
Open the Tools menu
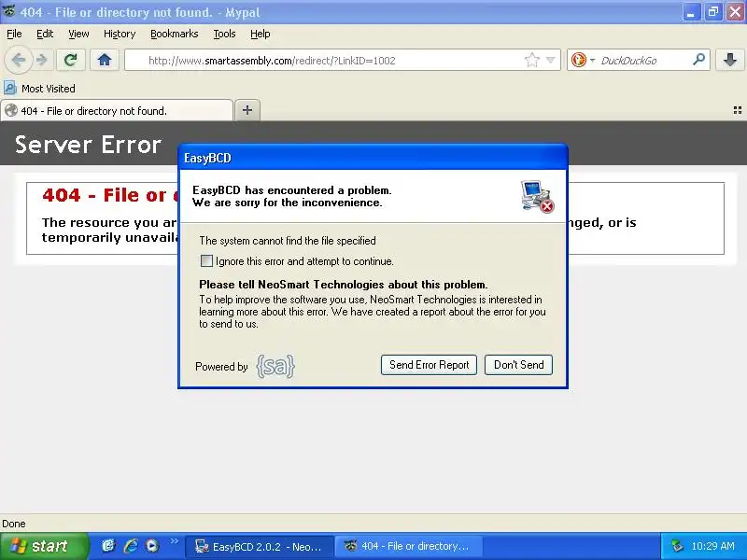click(x=224, y=34)
